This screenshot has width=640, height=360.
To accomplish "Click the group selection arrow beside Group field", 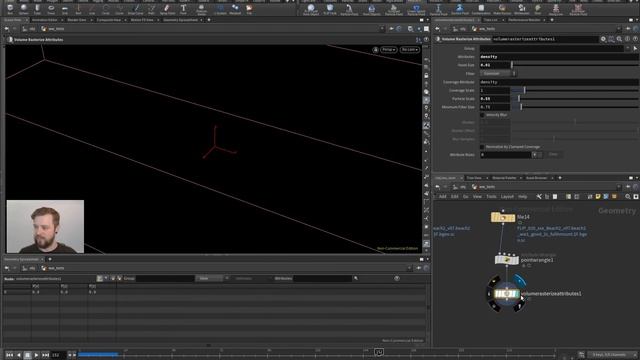I will [x=635, y=49].
